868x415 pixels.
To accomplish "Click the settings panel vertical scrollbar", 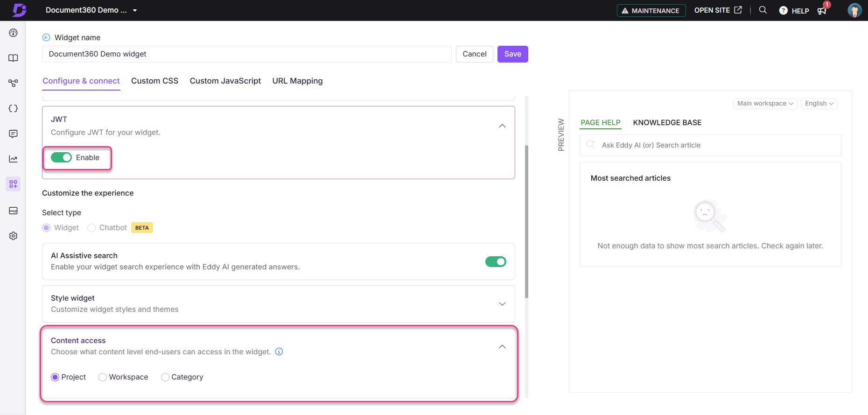I will (x=526, y=222).
